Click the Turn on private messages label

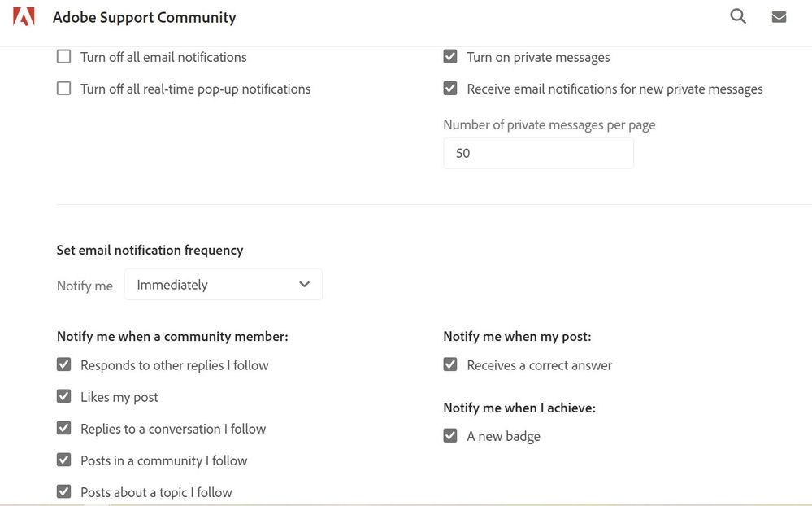click(538, 57)
